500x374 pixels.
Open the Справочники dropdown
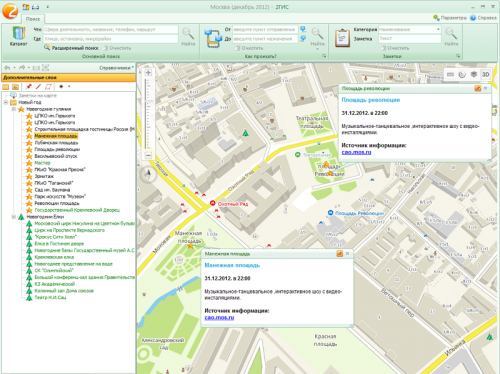pyautogui.click(x=116, y=68)
